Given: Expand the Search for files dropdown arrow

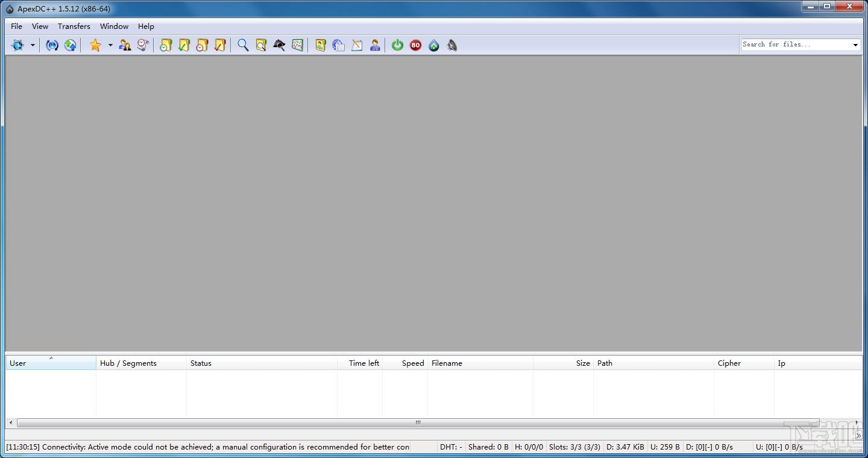Looking at the screenshot, I should click(855, 45).
